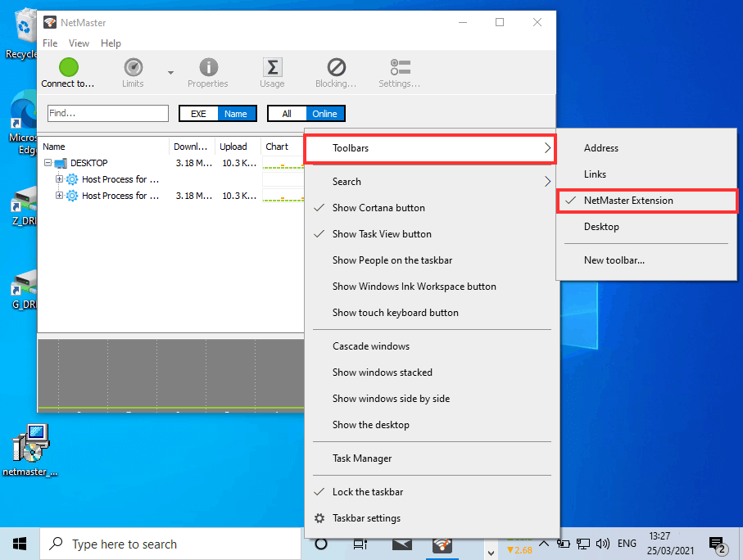Show hidden system tray icons chevron
Image resolution: width=743 pixels, height=560 pixels.
coord(544,544)
